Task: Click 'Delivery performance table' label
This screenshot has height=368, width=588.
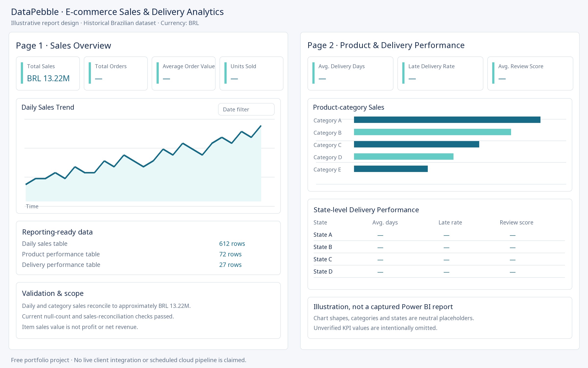Action: point(61,265)
